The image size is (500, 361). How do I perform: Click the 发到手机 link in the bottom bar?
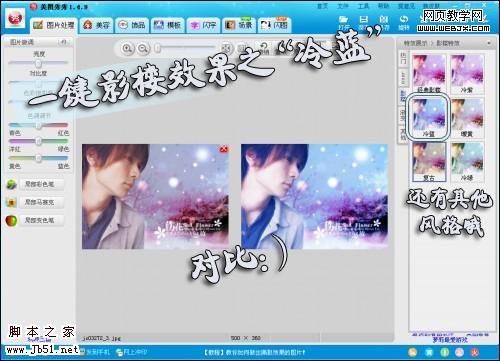coord(95,352)
